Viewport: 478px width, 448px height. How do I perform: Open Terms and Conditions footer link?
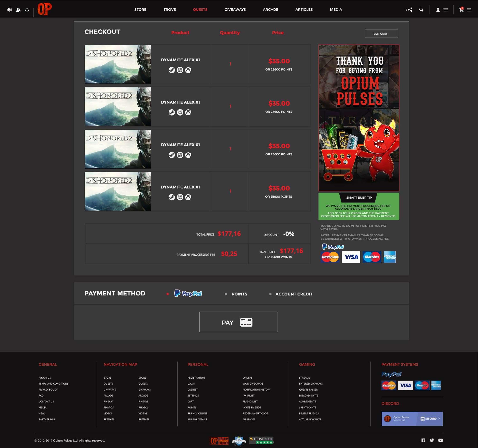click(53, 384)
